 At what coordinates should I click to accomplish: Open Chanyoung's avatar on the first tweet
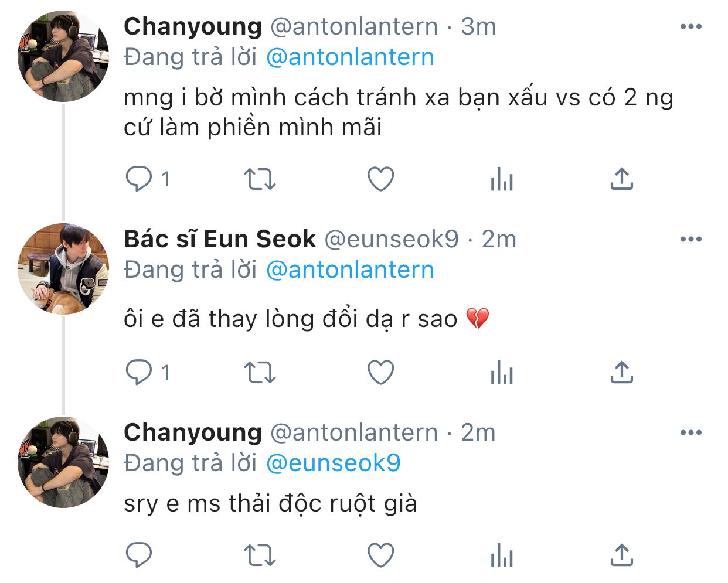63,56
